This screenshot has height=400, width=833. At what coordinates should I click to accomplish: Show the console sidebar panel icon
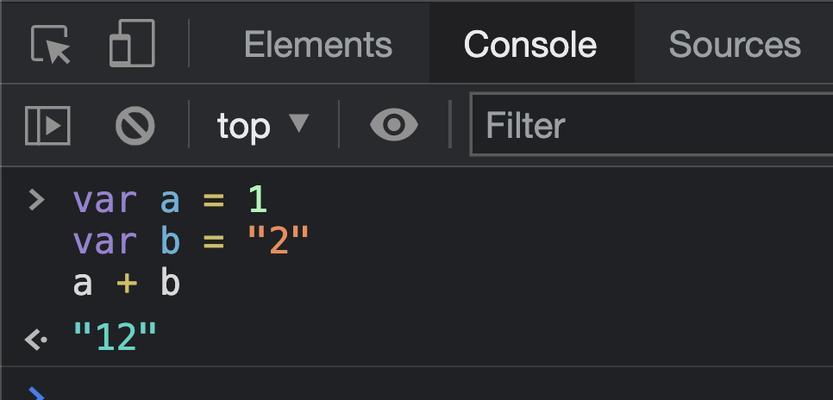tap(48, 125)
